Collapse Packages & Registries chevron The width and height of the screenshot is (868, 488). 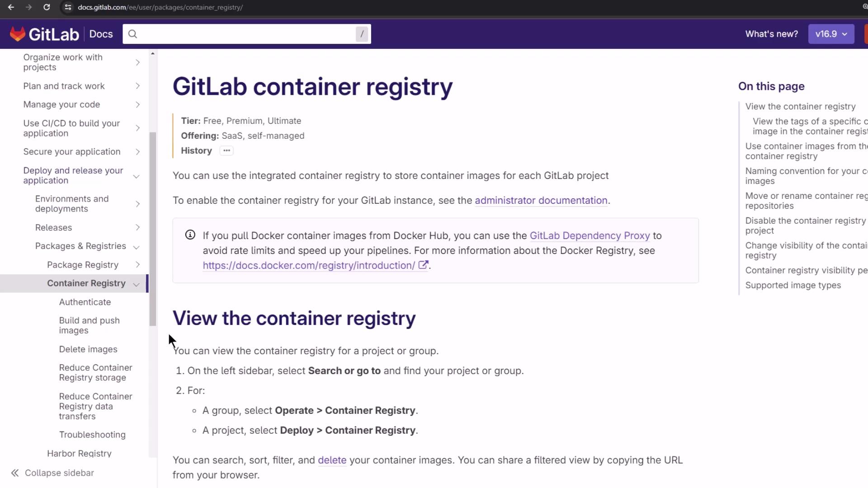[x=136, y=247]
